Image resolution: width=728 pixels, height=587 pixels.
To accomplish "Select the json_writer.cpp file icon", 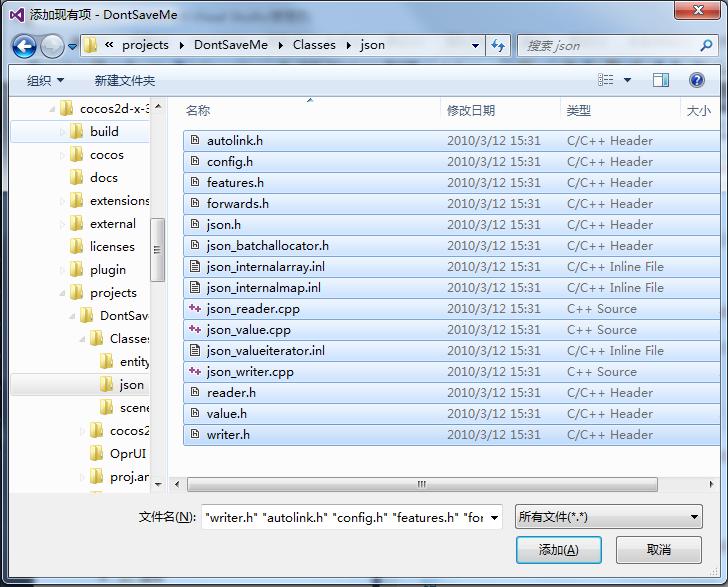I will point(195,371).
